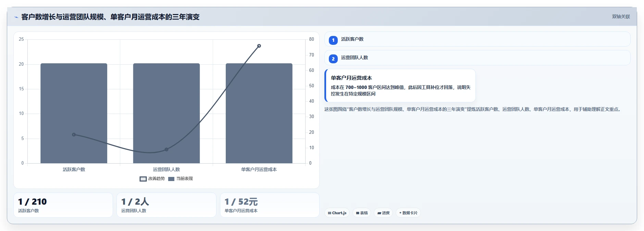
Task: Click the number 2 badge for 运营团队人数
Action: (333, 59)
